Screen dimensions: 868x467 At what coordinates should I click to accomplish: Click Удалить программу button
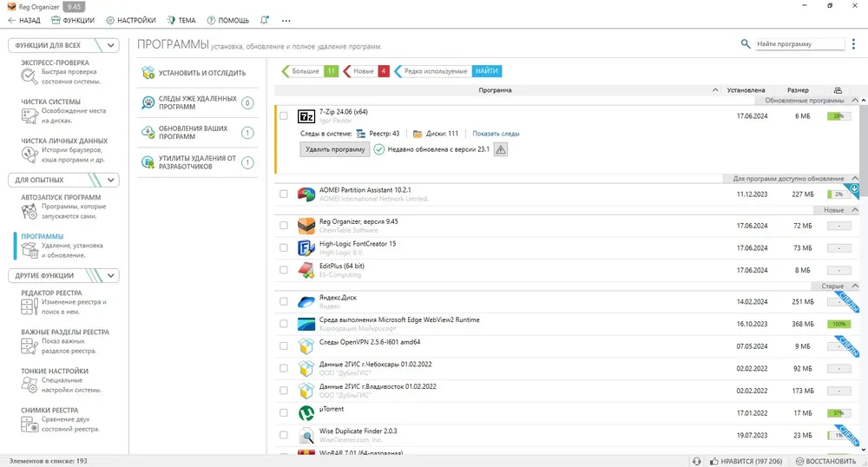(x=335, y=149)
